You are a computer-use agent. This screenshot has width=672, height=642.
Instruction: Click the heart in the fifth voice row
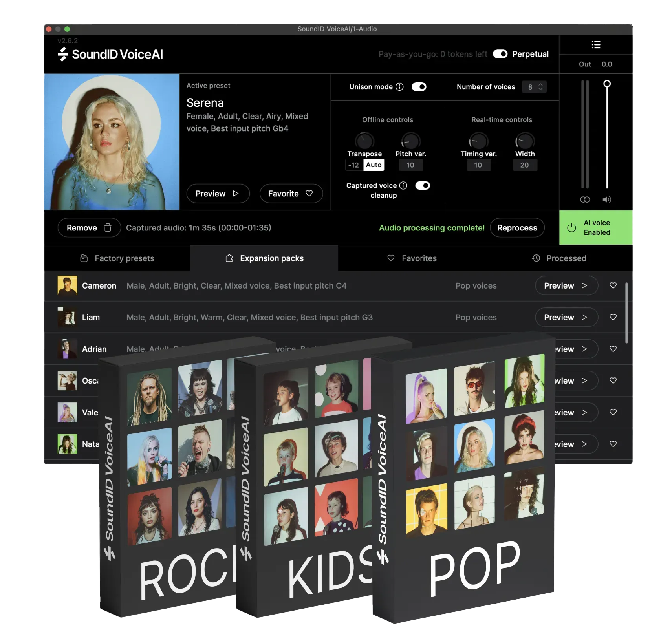[613, 412]
